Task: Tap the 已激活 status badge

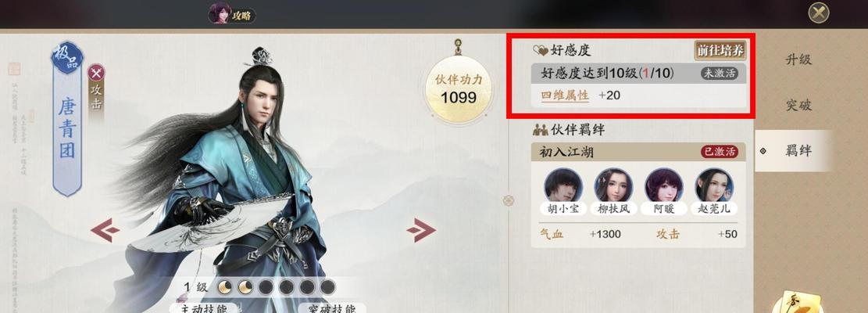Action: [720, 152]
